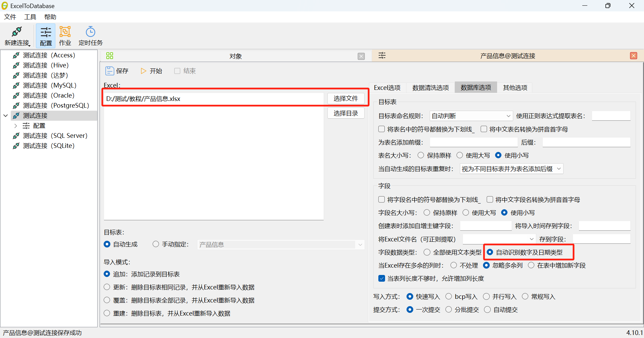Viewport: 644px width, 338px height.
Task: Toggle 将字段名中的符号都替换为下划线 checkbox
Action: [381, 200]
